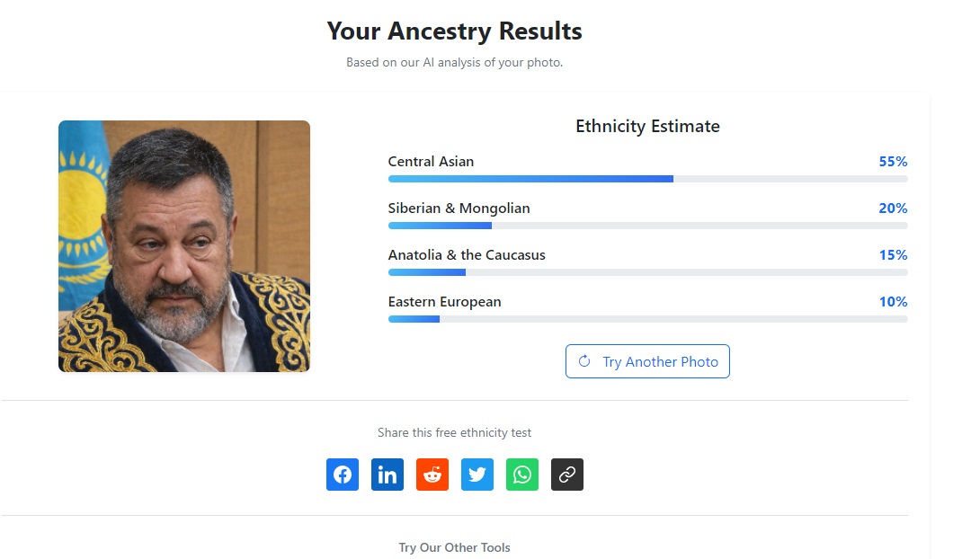Viewport: 980px width, 559px height.
Task: Click the 20% percentage value
Action: pyautogui.click(x=893, y=209)
